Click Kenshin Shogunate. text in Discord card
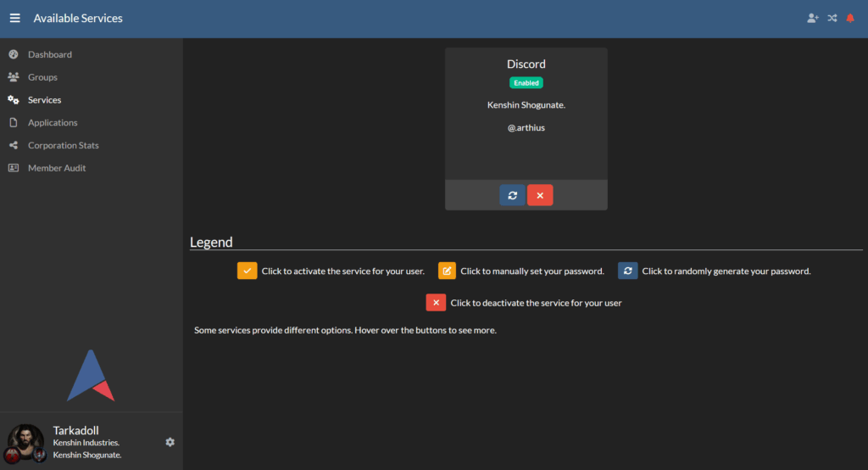Viewport: 868px width, 470px height. pos(526,104)
